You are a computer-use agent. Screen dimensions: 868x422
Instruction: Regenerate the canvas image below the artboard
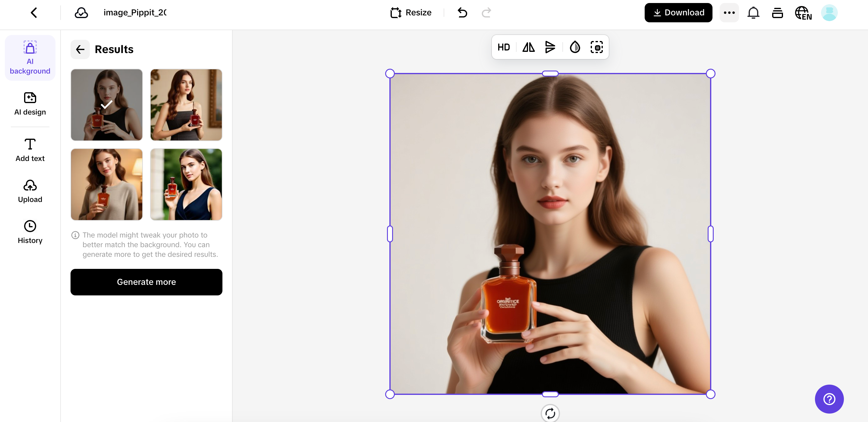[550, 413]
